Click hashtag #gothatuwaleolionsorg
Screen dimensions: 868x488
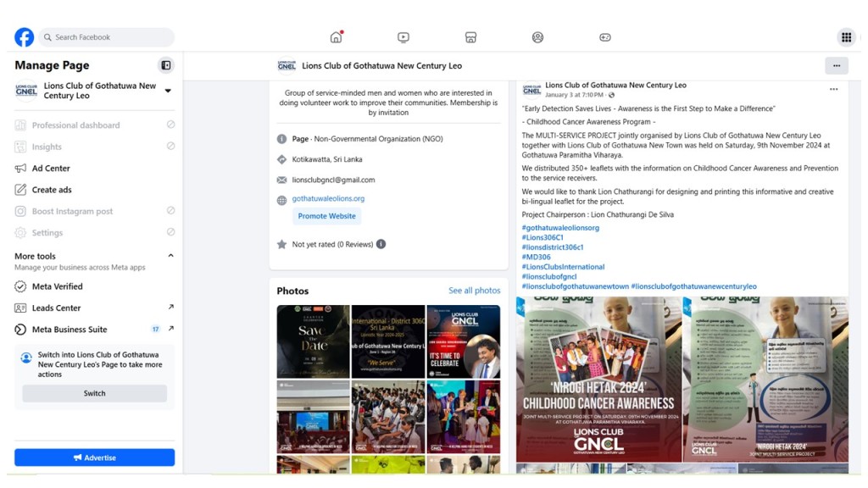pyautogui.click(x=560, y=227)
